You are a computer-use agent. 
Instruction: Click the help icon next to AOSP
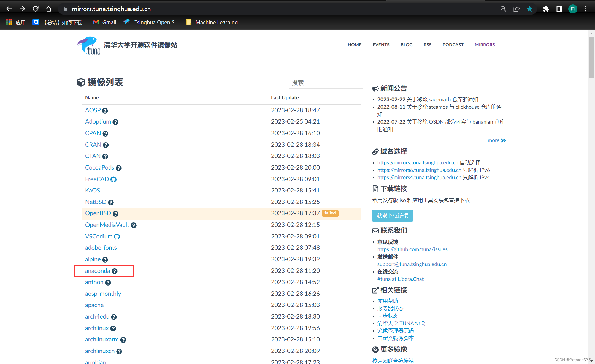(105, 111)
